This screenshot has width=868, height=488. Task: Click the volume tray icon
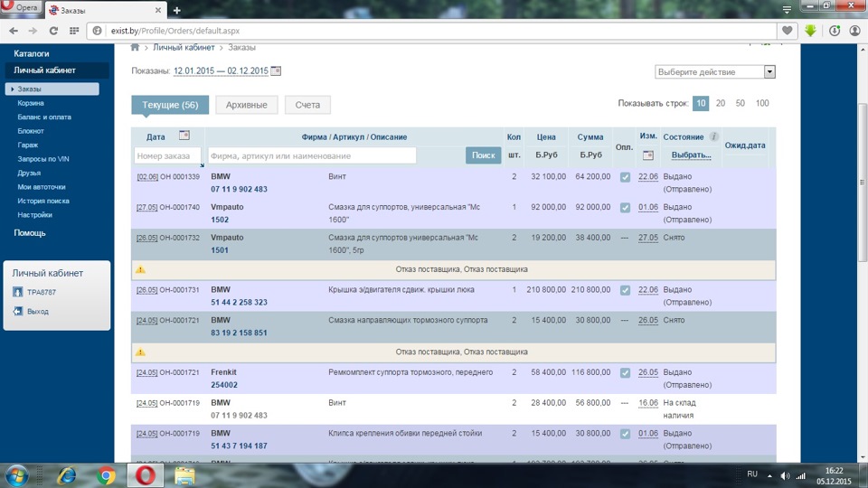coord(785,476)
